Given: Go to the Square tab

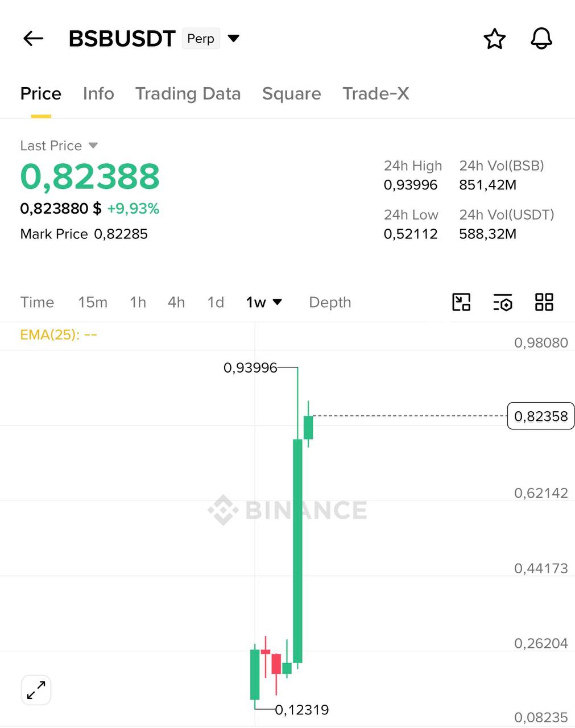Looking at the screenshot, I should 291,93.
